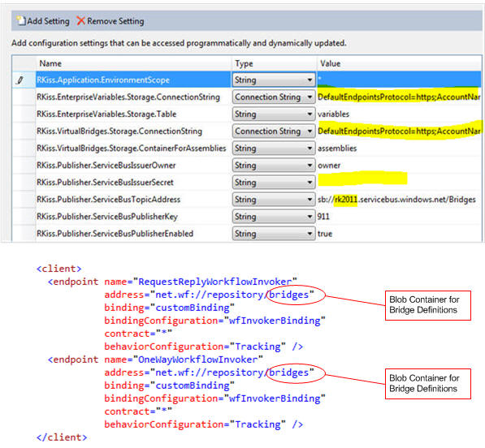Open Type dropdown for EnvironmentScope row
Screen dimensions: 485x448
pos(274,80)
